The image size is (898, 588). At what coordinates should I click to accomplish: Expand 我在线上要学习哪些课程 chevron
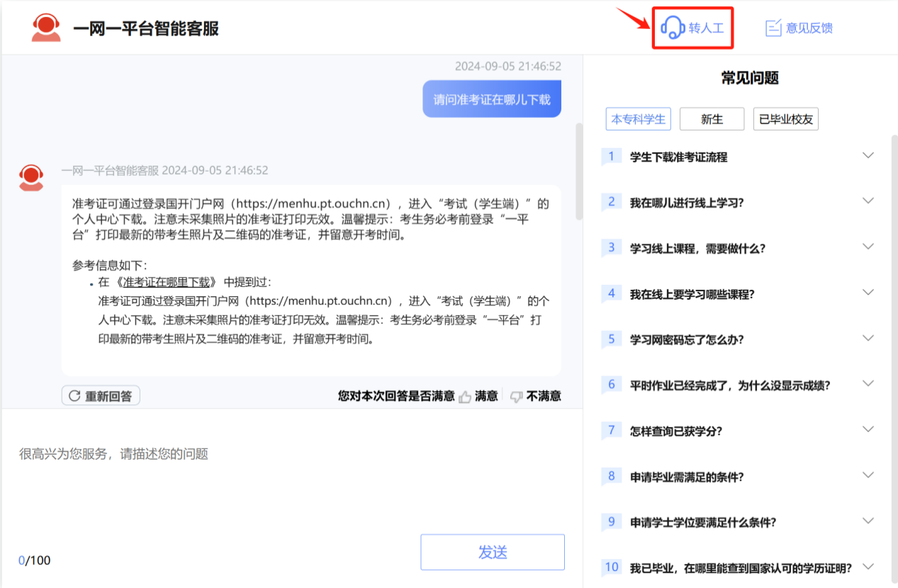tap(868, 293)
